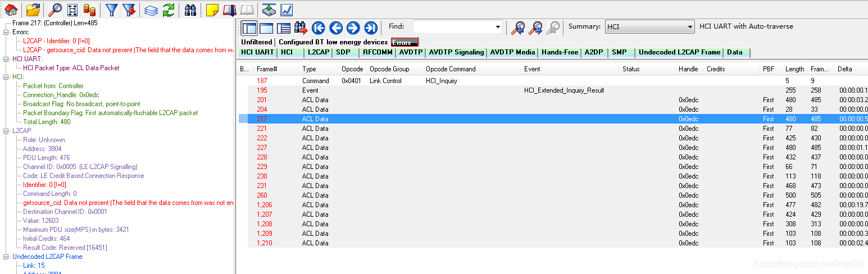Screen dimensions: 868x274
Task: Click the red house Home icon
Action: pos(11,9)
